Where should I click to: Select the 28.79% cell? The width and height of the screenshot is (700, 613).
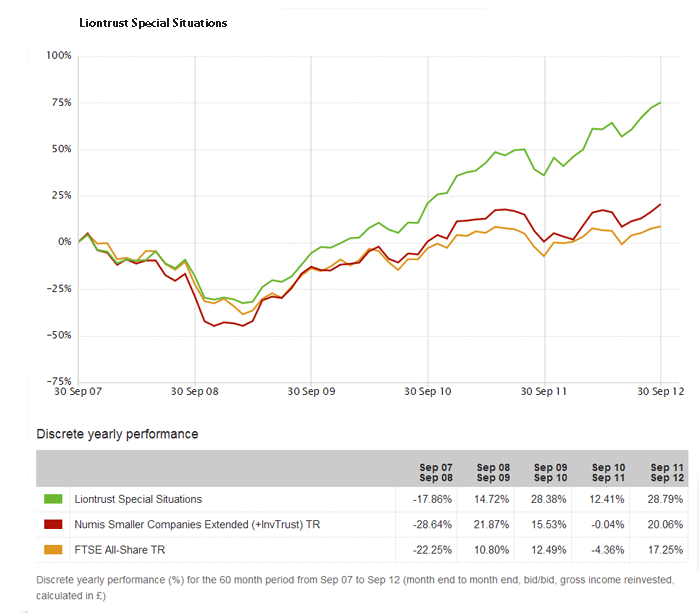(x=665, y=499)
